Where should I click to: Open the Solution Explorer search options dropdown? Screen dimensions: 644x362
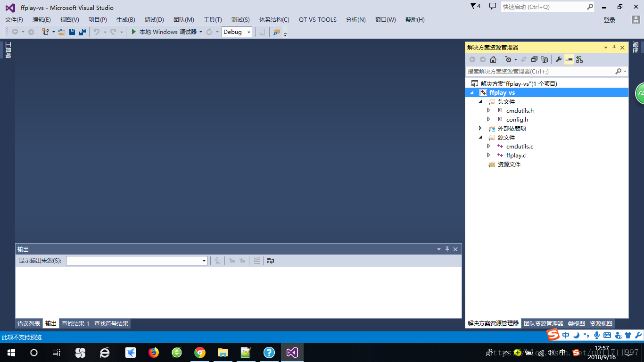point(625,72)
